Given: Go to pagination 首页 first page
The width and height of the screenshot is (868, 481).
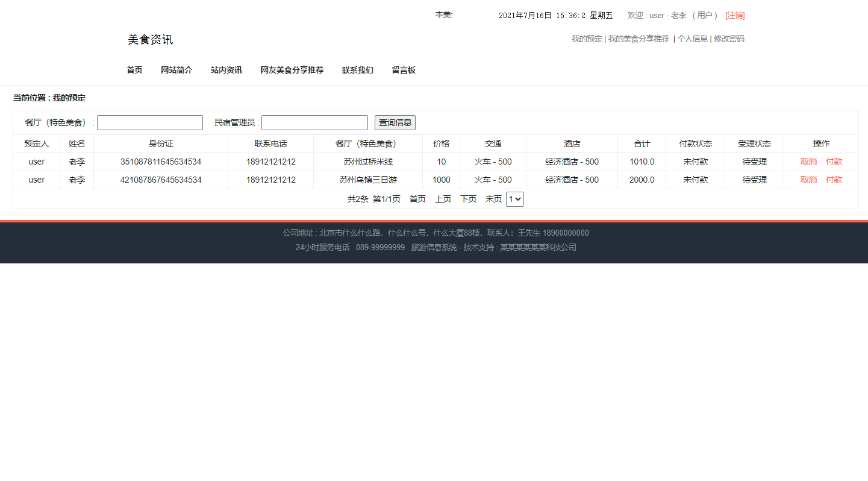Looking at the screenshot, I should pyautogui.click(x=417, y=199).
